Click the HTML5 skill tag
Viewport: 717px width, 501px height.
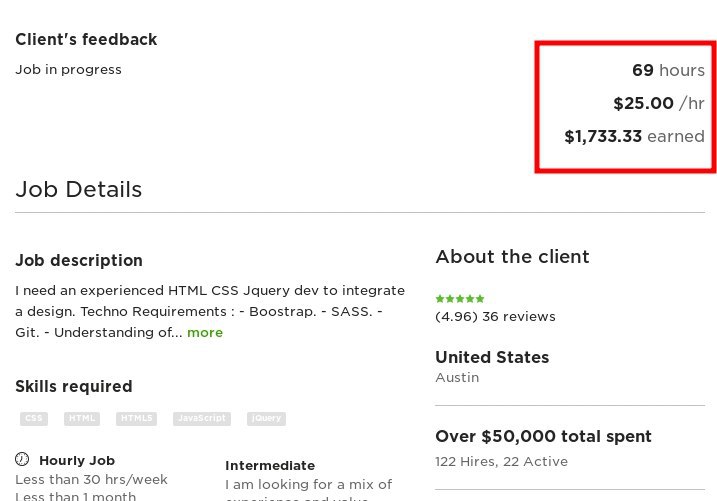point(136,418)
